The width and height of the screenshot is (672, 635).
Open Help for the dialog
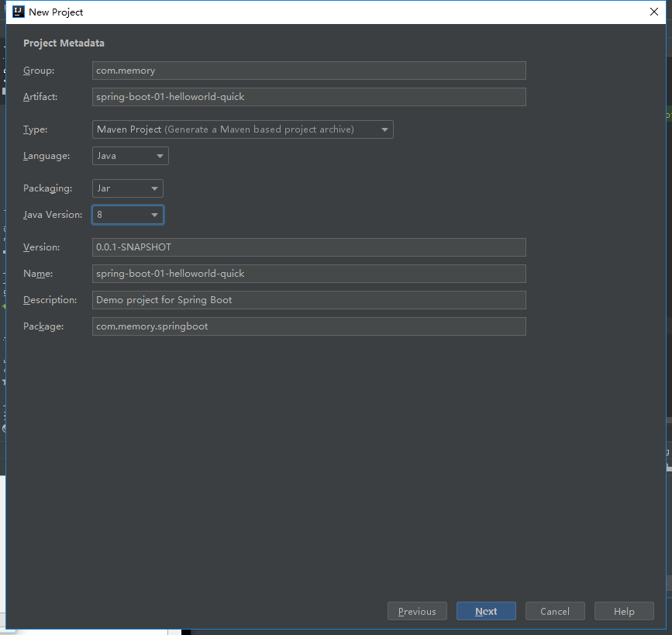(x=624, y=611)
